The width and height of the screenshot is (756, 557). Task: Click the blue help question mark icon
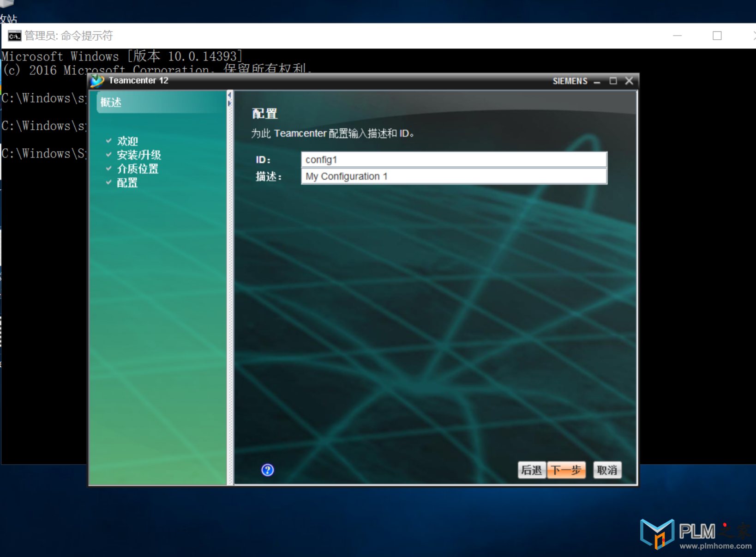click(x=267, y=470)
